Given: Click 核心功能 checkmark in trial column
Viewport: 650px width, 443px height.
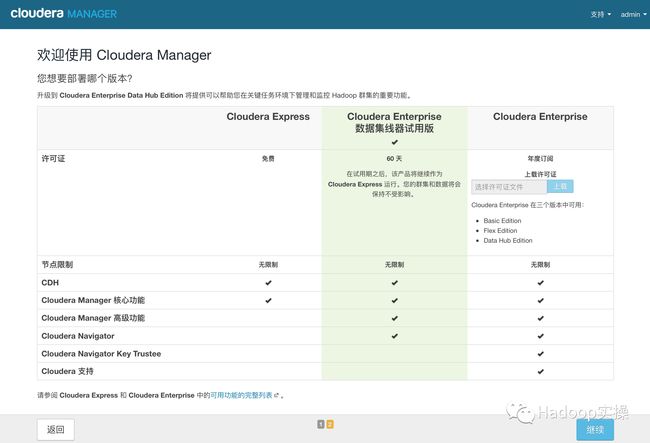Looking at the screenshot, I should (x=394, y=300).
